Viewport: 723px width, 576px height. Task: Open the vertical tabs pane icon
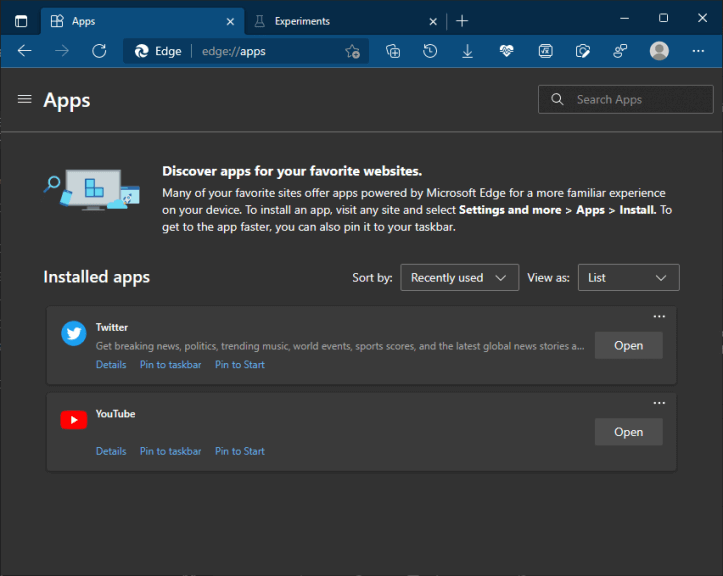(21, 21)
